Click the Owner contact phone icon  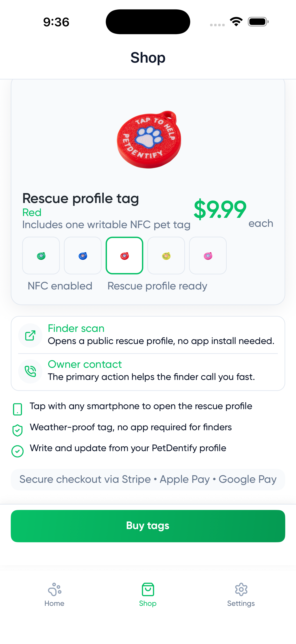click(x=30, y=371)
